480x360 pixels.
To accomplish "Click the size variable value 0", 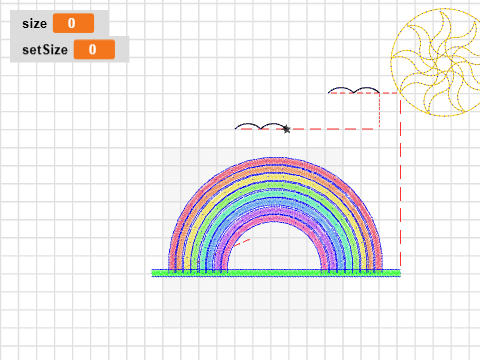I will (x=73, y=23).
